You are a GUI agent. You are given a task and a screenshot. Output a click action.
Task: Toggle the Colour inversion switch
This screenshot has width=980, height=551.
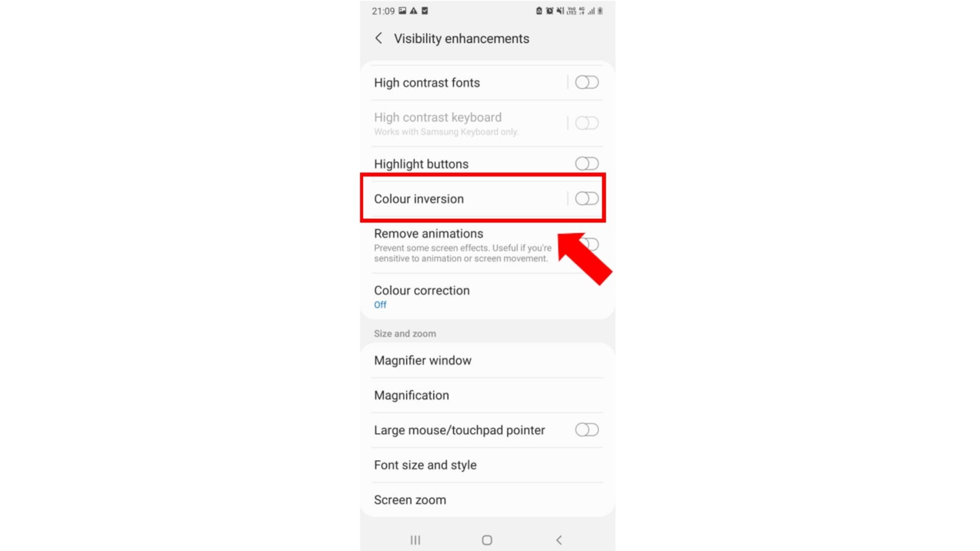tap(585, 198)
